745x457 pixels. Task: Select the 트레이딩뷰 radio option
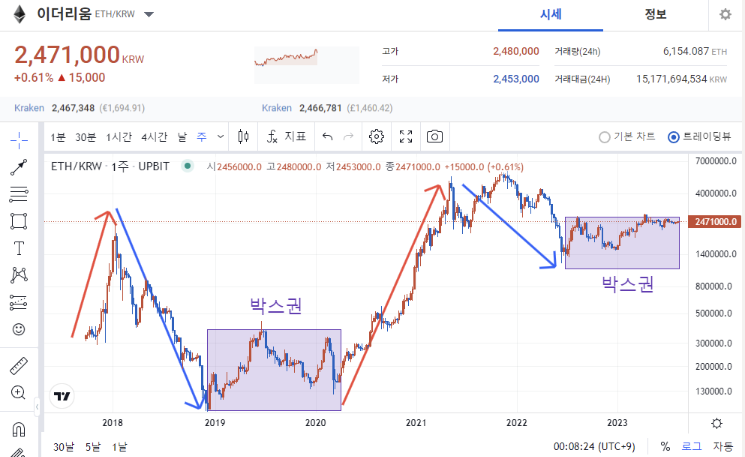699,137
